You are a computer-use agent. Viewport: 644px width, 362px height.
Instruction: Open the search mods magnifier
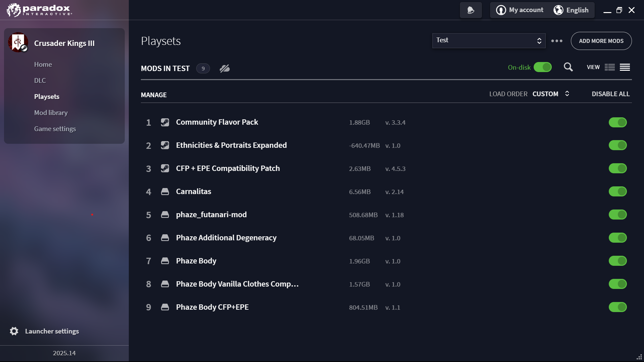[568, 67]
